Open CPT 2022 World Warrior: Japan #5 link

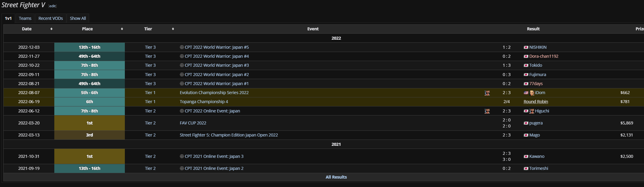pyautogui.click(x=217, y=47)
